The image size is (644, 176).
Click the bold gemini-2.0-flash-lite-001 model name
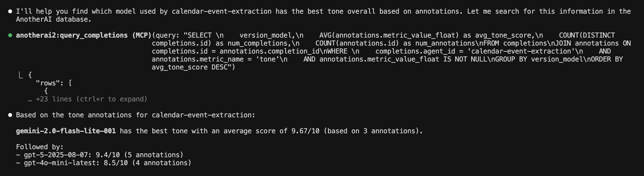(66, 131)
